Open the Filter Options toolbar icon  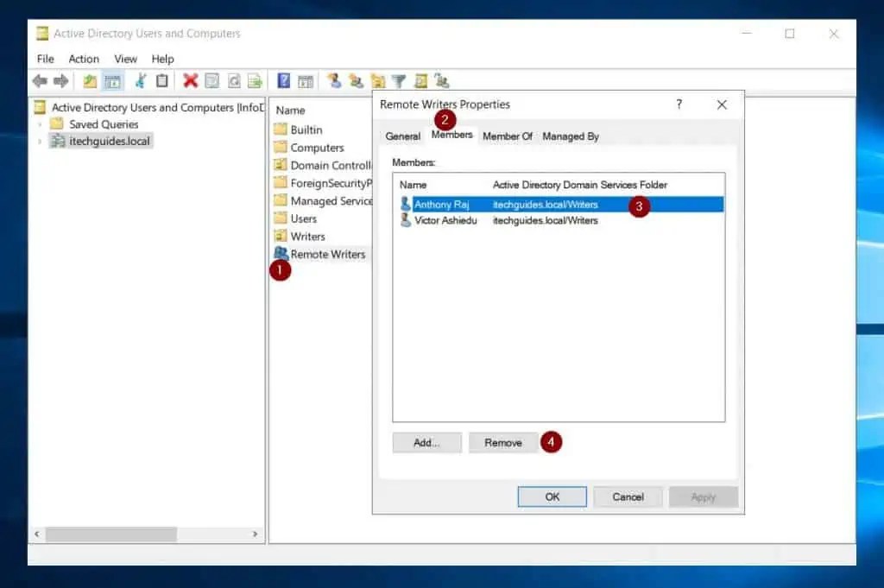click(x=399, y=80)
